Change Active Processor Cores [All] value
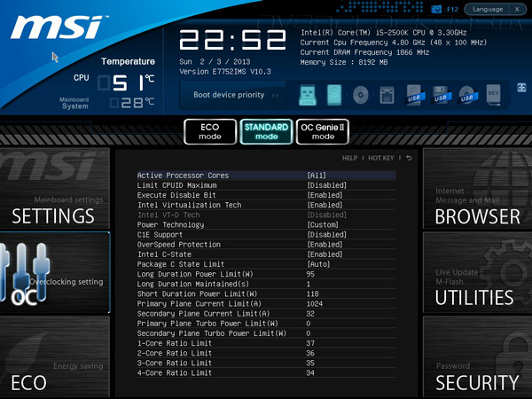532x399 pixels. 317,176
